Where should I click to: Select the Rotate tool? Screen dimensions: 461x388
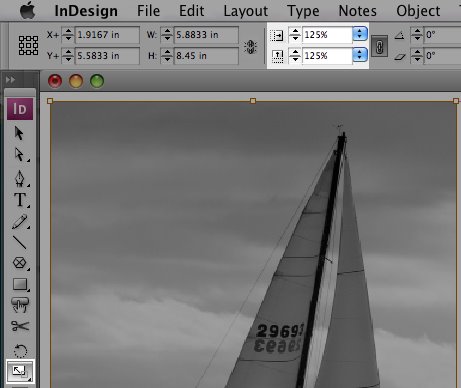[x=20, y=351]
